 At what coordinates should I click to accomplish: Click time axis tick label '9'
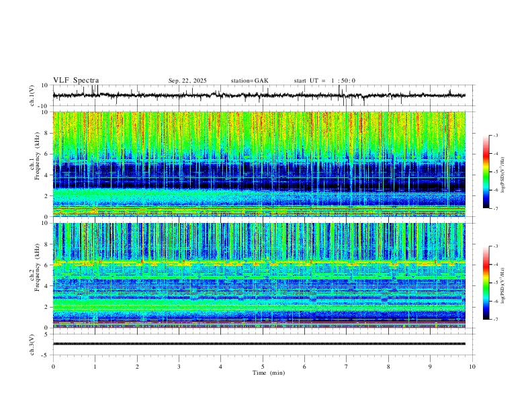click(430, 367)
